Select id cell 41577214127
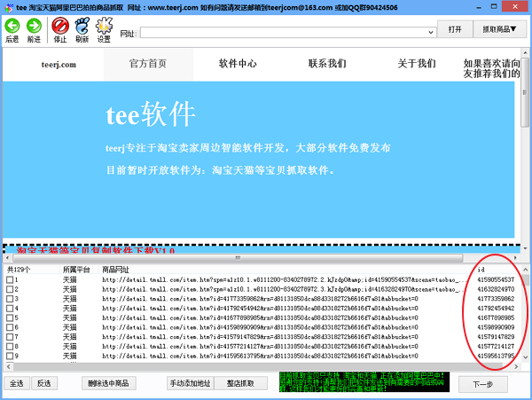This screenshot has height=400, width=532. coord(496,347)
